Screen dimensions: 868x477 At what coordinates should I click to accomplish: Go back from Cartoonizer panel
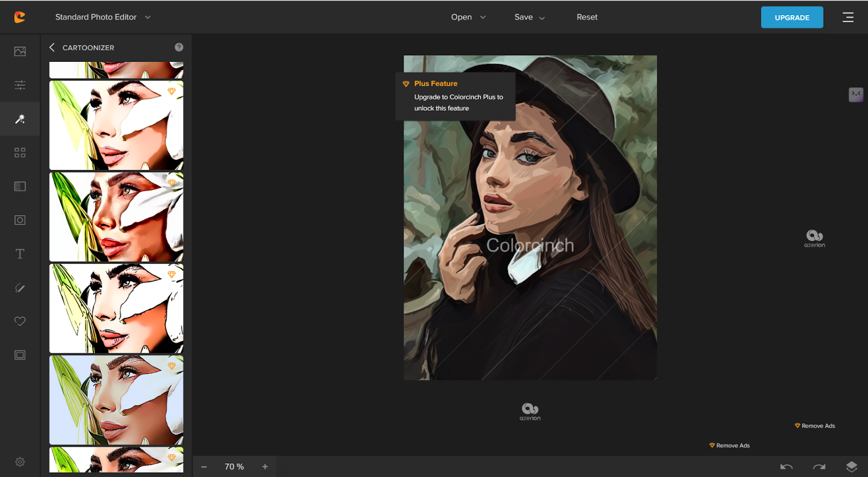52,47
